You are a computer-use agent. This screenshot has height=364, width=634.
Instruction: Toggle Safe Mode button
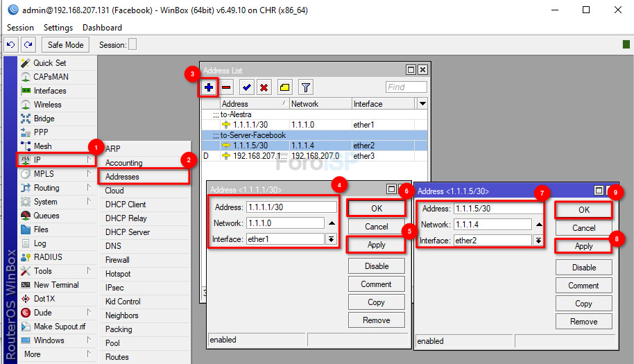point(65,45)
